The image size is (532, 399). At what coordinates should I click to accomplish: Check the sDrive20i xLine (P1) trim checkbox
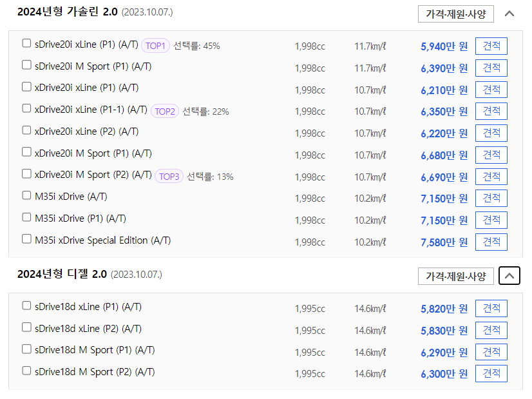[26, 43]
